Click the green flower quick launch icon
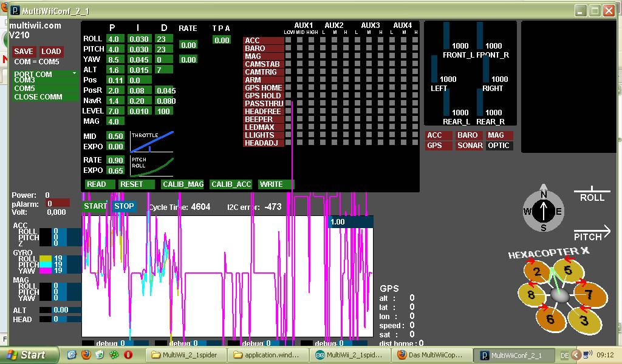Viewport: 622px width, 364px height. pyautogui.click(x=114, y=354)
